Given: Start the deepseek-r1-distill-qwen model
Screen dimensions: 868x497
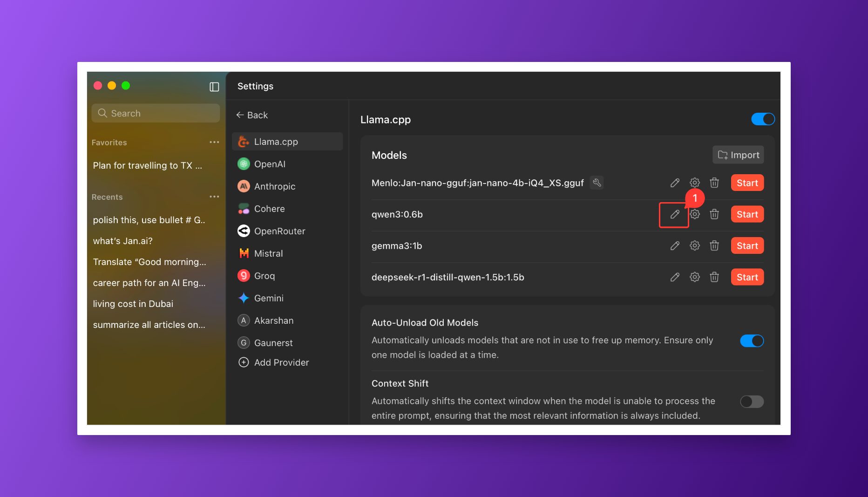Looking at the screenshot, I should pyautogui.click(x=747, y=277).
